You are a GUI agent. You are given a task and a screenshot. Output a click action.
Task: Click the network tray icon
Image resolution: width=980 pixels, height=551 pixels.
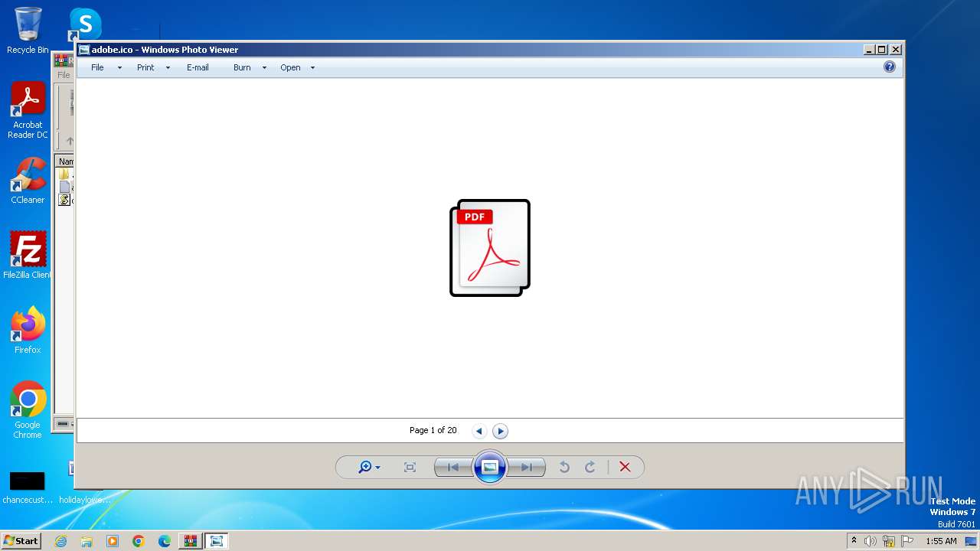point(889,541)
